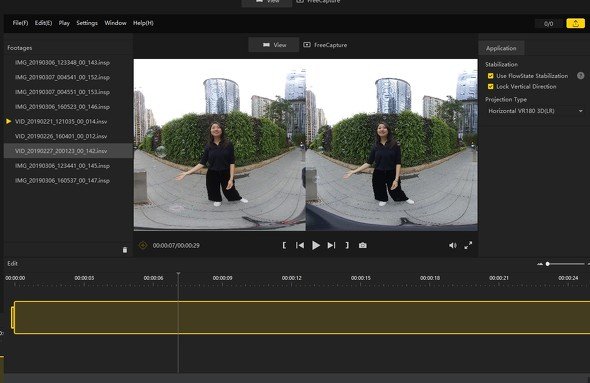Screen dimensions: 590x383
Task: Disable Use FlowState Stabilization checkbox
Action: pos(491,76)
